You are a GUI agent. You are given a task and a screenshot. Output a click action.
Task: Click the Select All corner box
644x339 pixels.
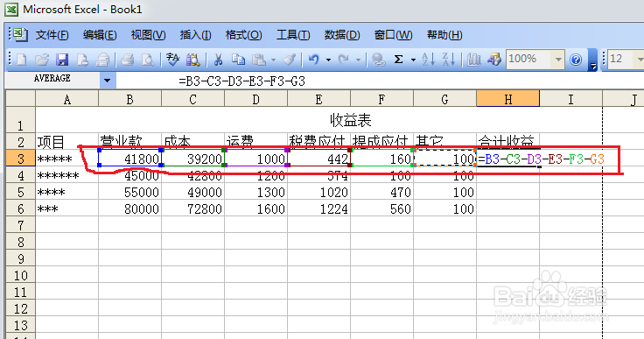[x=20, y=99]
